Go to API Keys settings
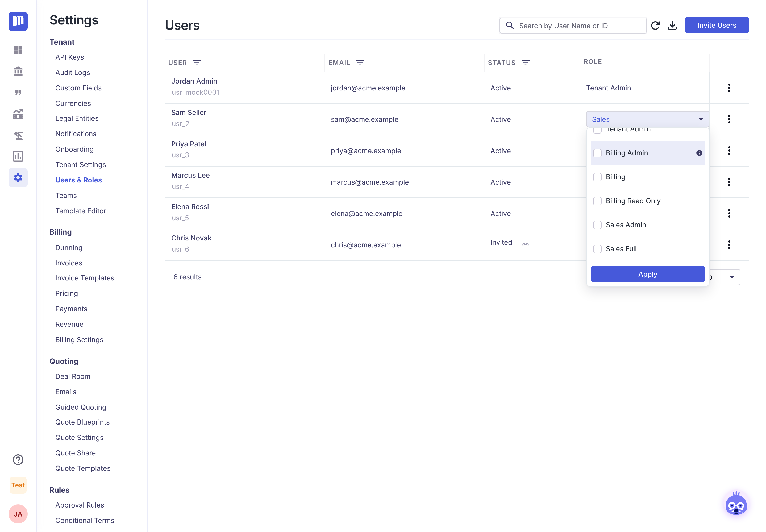This screenshot has width=766, height=532. tap(69, 57)
